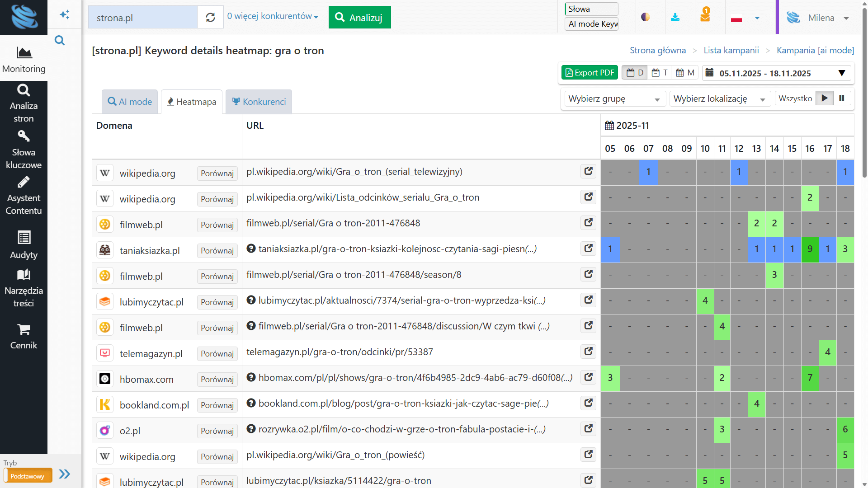Click the download icon in top bar
This screenshot has width=868, height=488.
click(x=675, y=17)
